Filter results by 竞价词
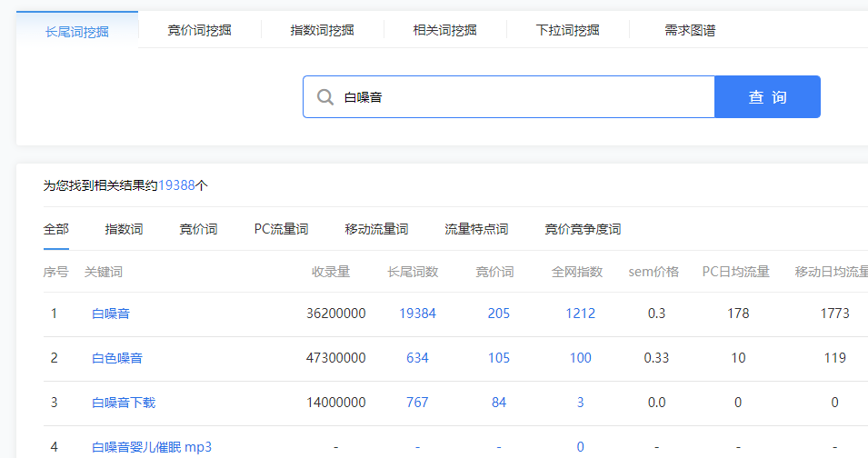This screenshot has height=458, width=868. coord(198,229)
